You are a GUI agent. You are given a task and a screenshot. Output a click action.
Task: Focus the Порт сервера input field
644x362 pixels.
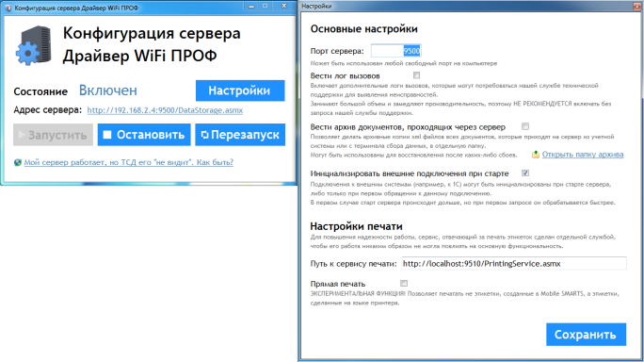pos(396,51)
